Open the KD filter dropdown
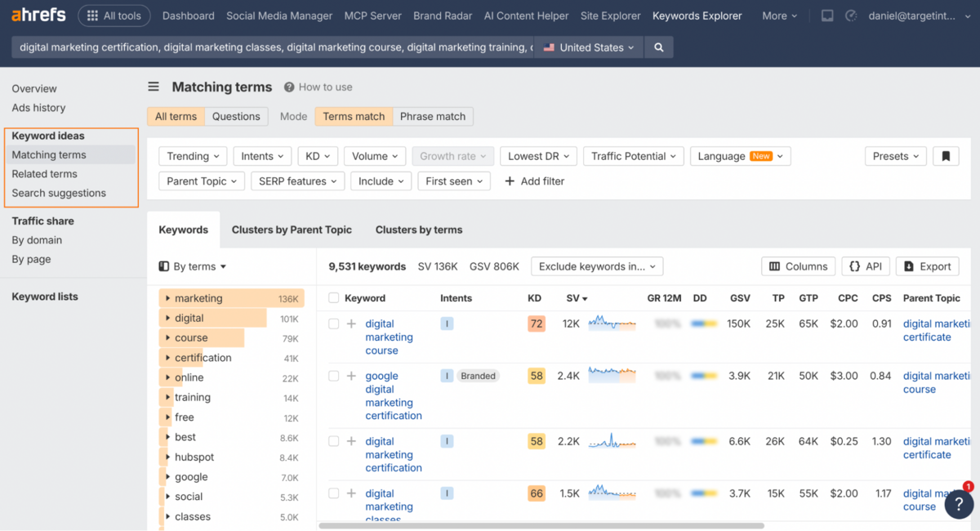Image resolution: width=980 pixels, height=531 pixels. point(318,156)
